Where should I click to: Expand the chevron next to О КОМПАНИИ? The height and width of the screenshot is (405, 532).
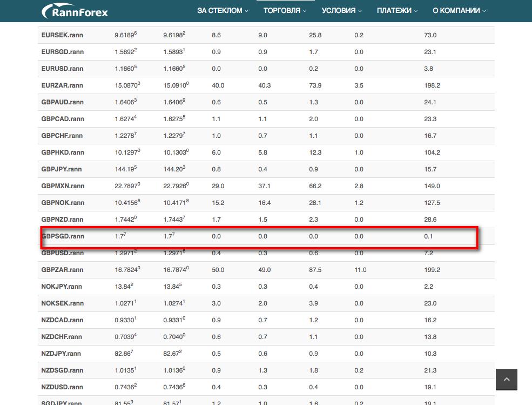484,11
